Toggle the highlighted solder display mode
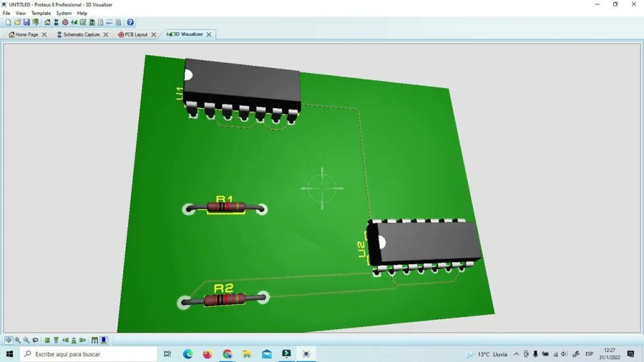Viewport: 644px width, 362px height. [104, 340]
